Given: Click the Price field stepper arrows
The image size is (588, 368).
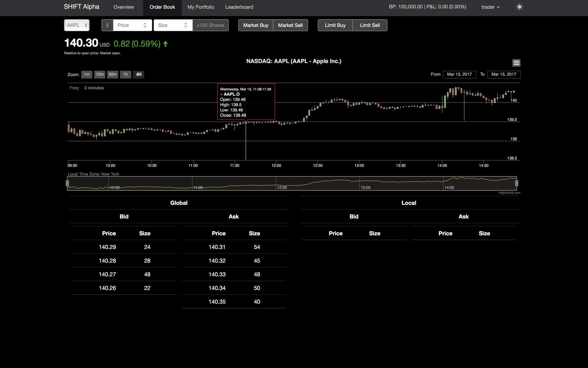Looking at the screenshot, I should point(145,25).
